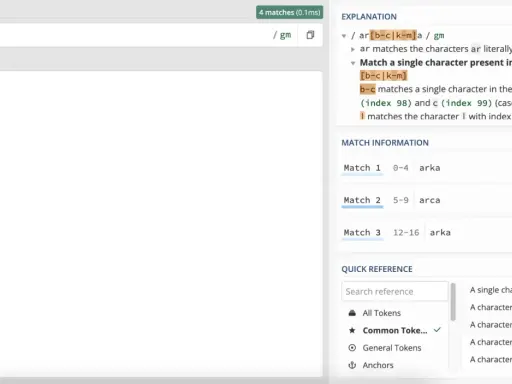Click the 0-4 position range of Match 1
Image resolution: width=512 pixels, height=384 pixels.
(400, 168)
